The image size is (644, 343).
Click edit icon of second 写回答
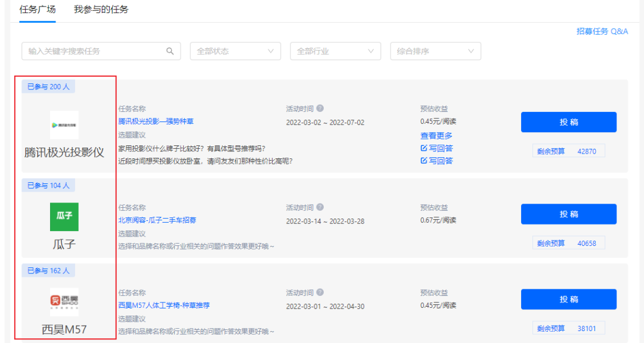coord(424,161)
